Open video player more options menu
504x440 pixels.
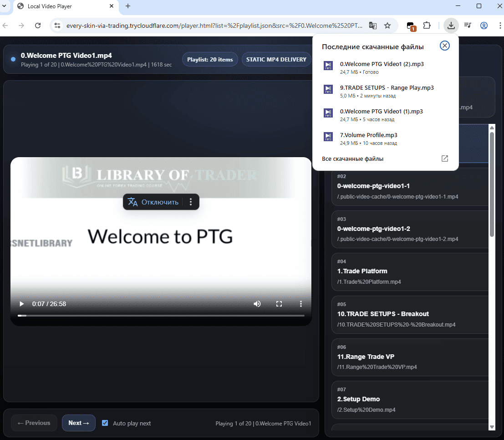pos(301,304)
